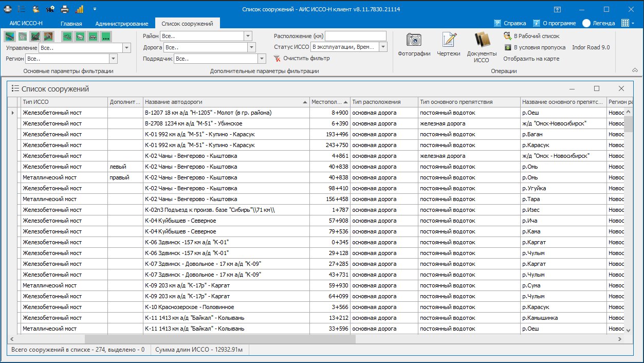Switch to the Администрирование tab
Viewport: 644px width, 363px height.
122,23
